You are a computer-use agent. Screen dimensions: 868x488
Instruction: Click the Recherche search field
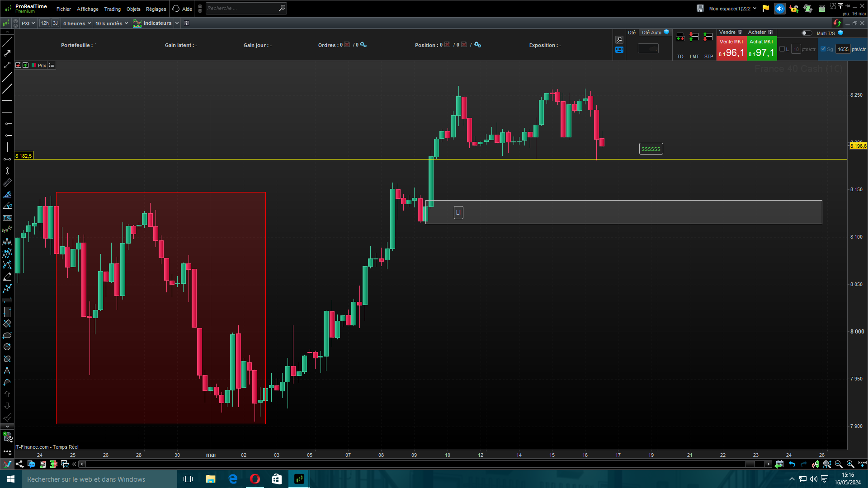tap(242, 9)
